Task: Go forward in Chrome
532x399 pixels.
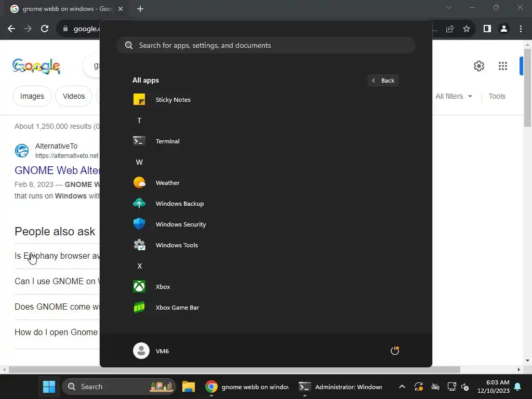Action: click(x=28, y=29)
